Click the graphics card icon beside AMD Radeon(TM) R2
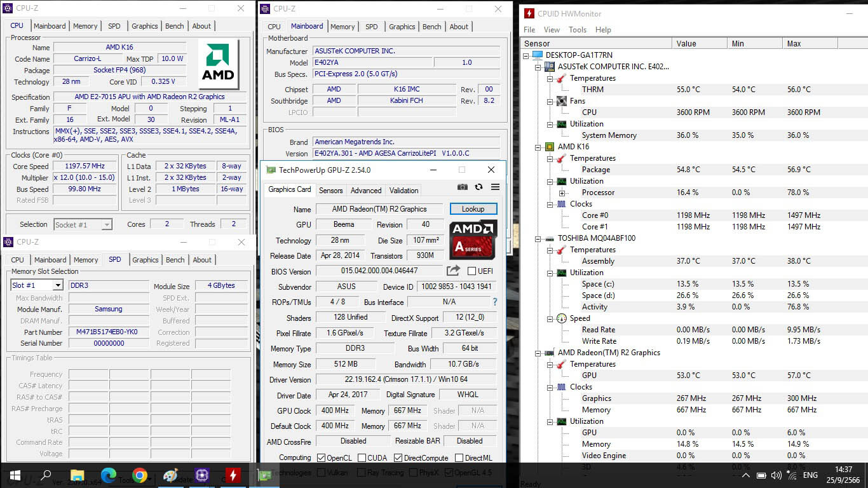 click(550, 353)
